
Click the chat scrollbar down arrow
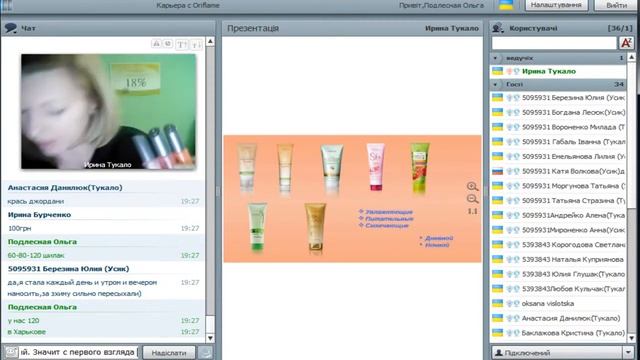[210, 338]
